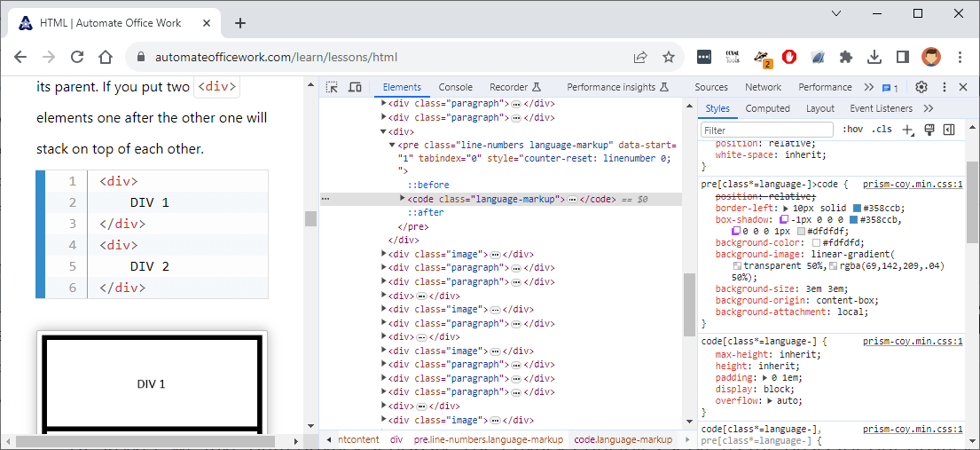This screenshot has height=450, width=980.
Task: Select pre.line-numbers.language-markup breadcrumb
Action: point(488,439)
